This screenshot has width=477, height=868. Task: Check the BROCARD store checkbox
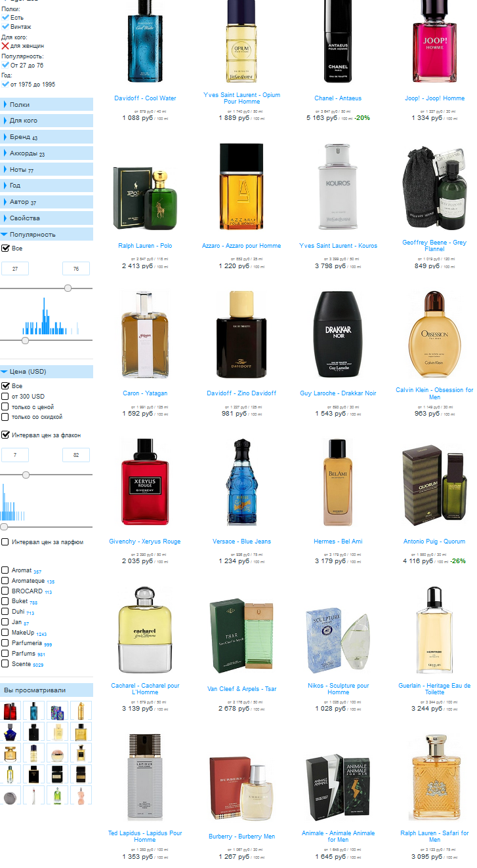click(x=5, y=591)
